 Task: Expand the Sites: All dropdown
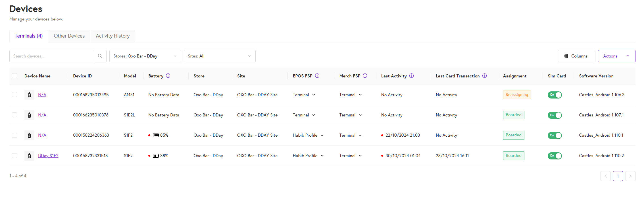[x=220, y=56]
